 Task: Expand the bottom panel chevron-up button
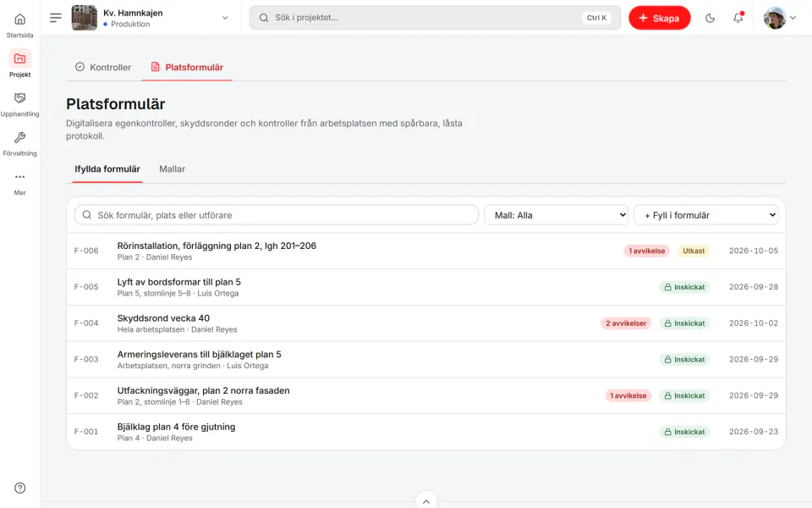click(425, 500)
